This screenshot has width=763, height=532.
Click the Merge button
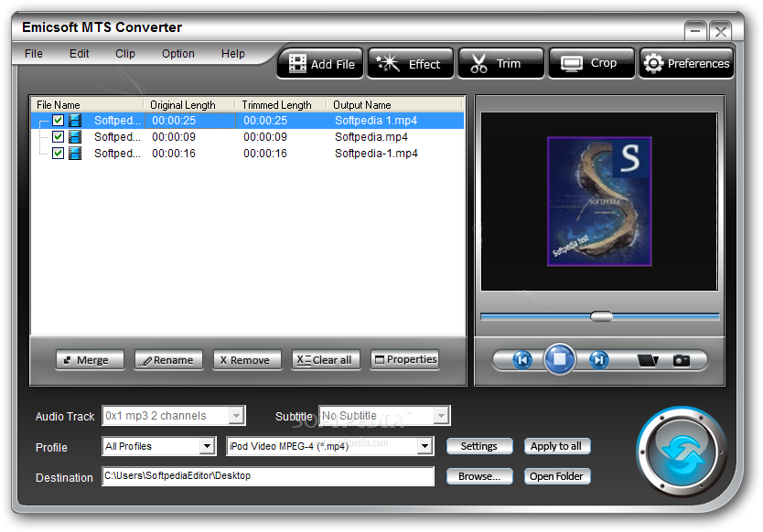[x=90, y=360]
